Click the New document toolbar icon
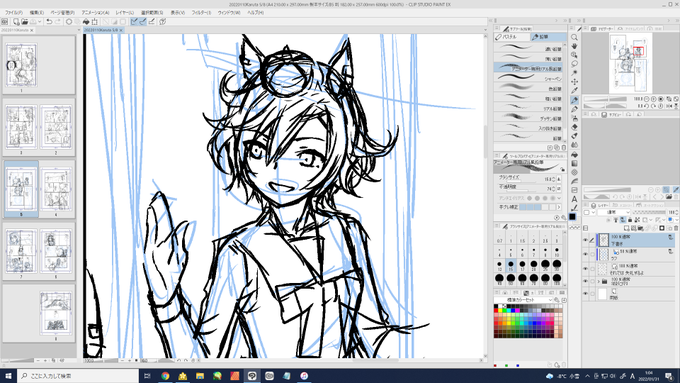 click(16, 21)
